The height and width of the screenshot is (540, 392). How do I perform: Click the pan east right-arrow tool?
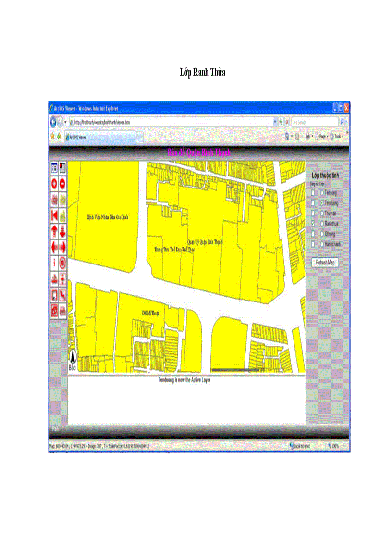(63, 247)
